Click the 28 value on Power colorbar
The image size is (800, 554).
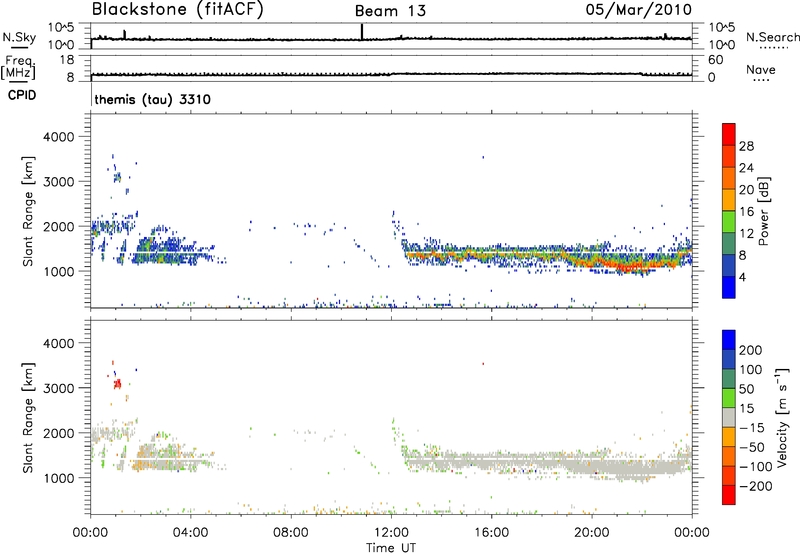[746, 146]
